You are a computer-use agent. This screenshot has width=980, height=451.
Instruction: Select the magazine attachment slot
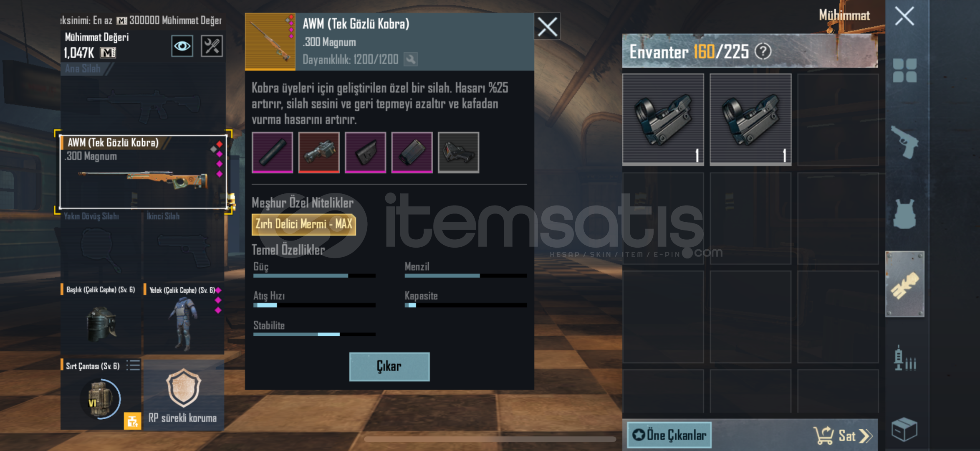pos(412,152)
